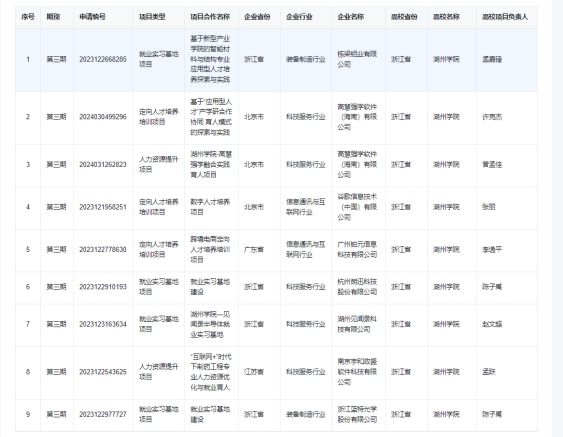Select application number 2023122910193 cell
This screenshot has height=437, width=563.
click(103, 287)
